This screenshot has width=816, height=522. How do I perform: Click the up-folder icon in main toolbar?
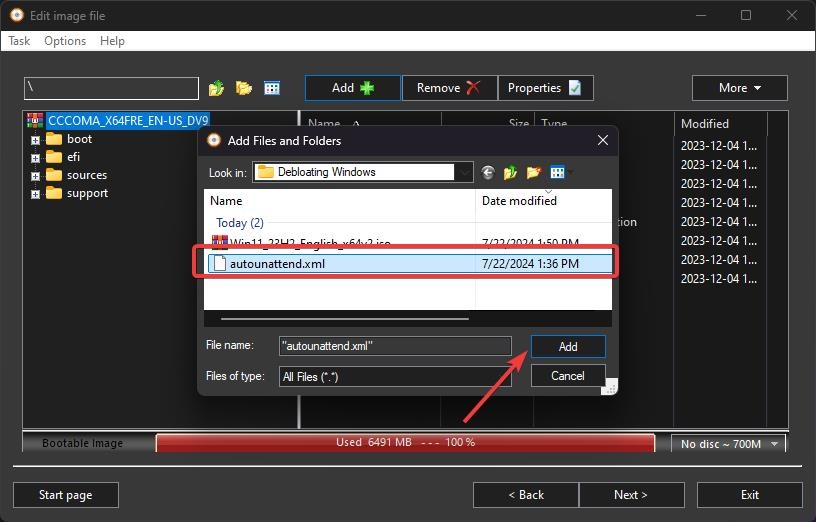point(216,88)
